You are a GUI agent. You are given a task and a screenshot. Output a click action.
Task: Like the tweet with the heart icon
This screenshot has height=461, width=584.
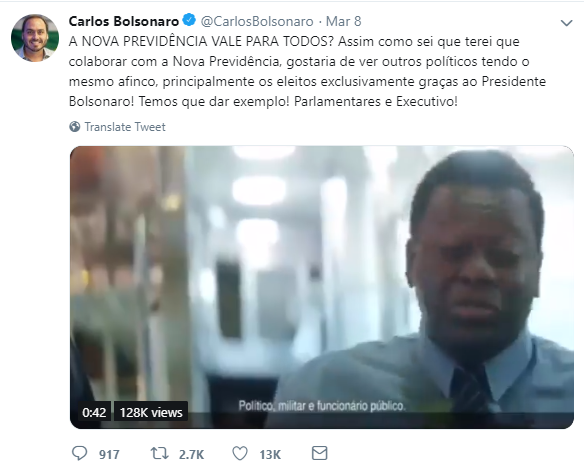coord(240,454)
